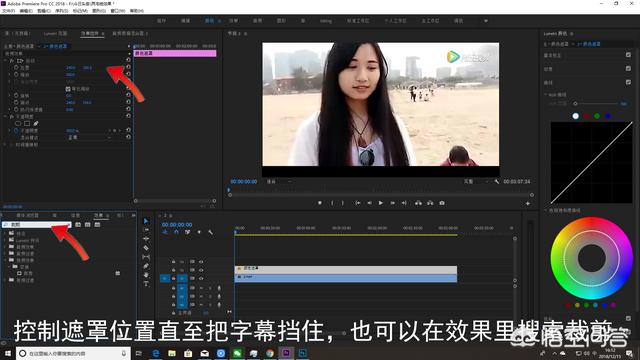
Task: Select the red channel for RGB curves
Action: 586,116
